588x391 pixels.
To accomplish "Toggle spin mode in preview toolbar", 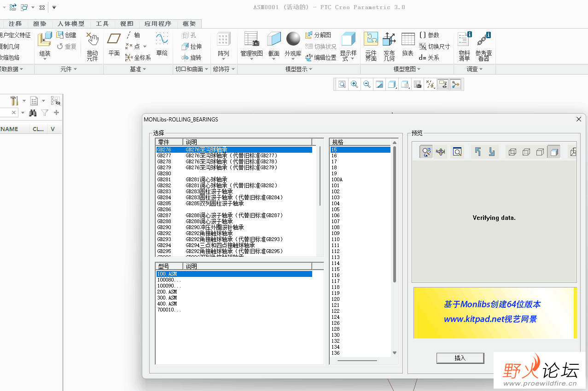I will click(x=426, y=152).
